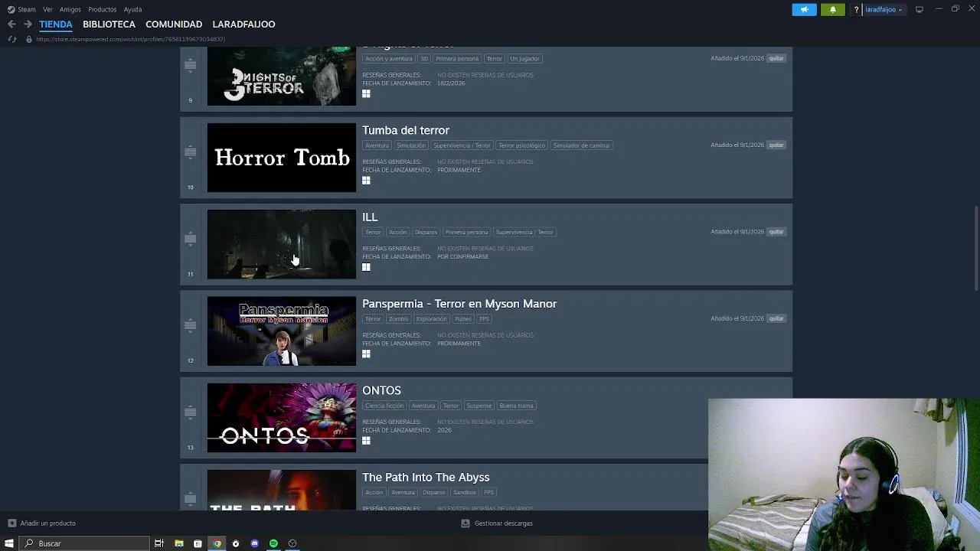The image size is (980, 551).
Task: Grab the reorder handle for item 9
Action: 190,65
